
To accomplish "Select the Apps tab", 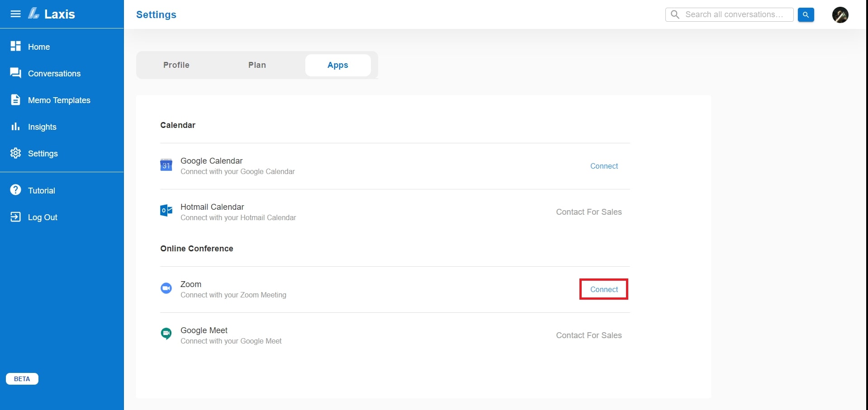I will point(338,65).
